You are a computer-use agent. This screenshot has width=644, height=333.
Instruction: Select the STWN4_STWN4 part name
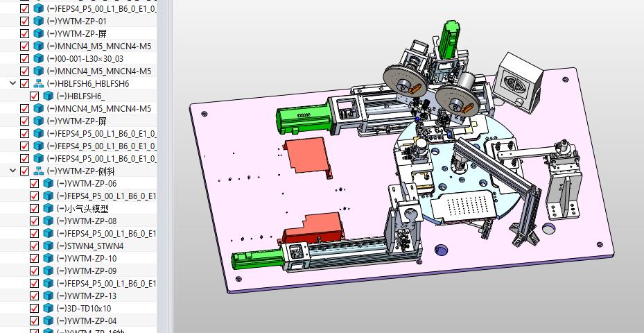click(x=90, y=246)
